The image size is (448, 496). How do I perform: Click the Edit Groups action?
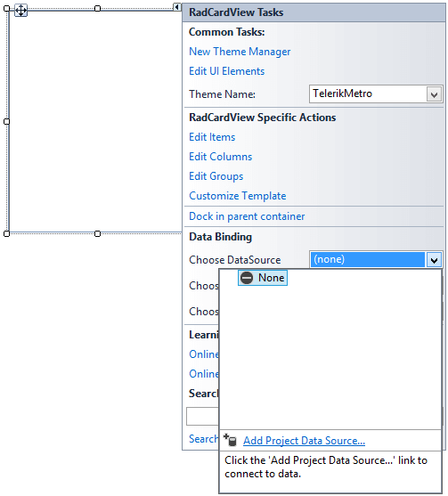pos(216,176)
